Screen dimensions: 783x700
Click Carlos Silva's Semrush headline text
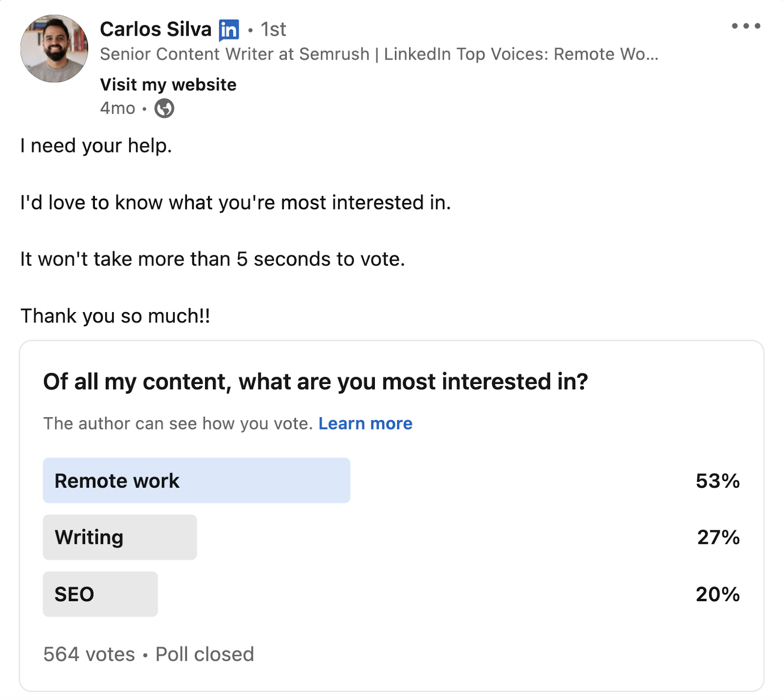click(x=379, y=54)
